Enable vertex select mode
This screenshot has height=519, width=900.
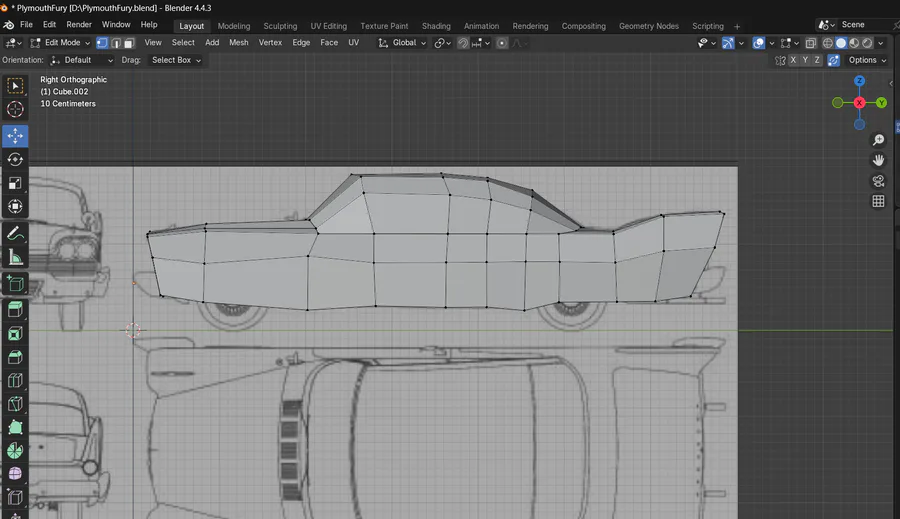102,43
